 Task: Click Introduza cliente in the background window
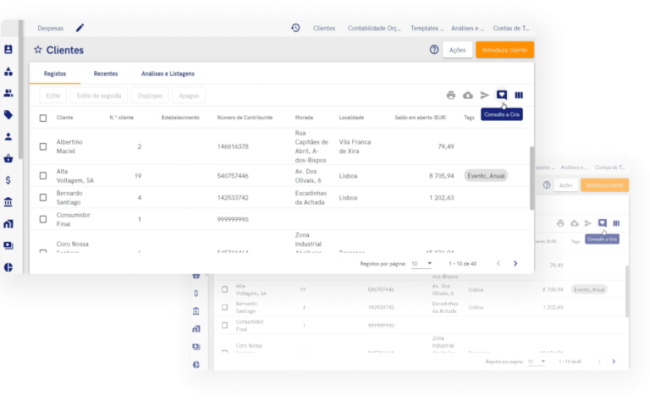605,185
